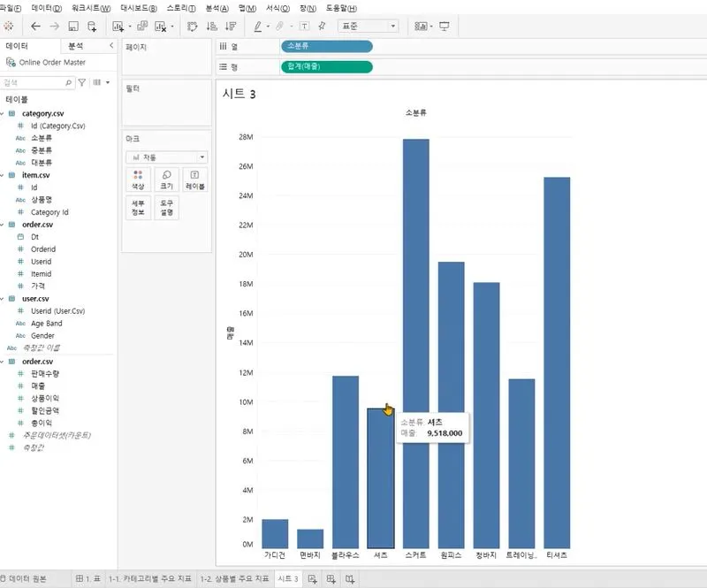Open the 서식(O) menu
This screenshot has height=588, width=707.
click(x=277, y=8)
